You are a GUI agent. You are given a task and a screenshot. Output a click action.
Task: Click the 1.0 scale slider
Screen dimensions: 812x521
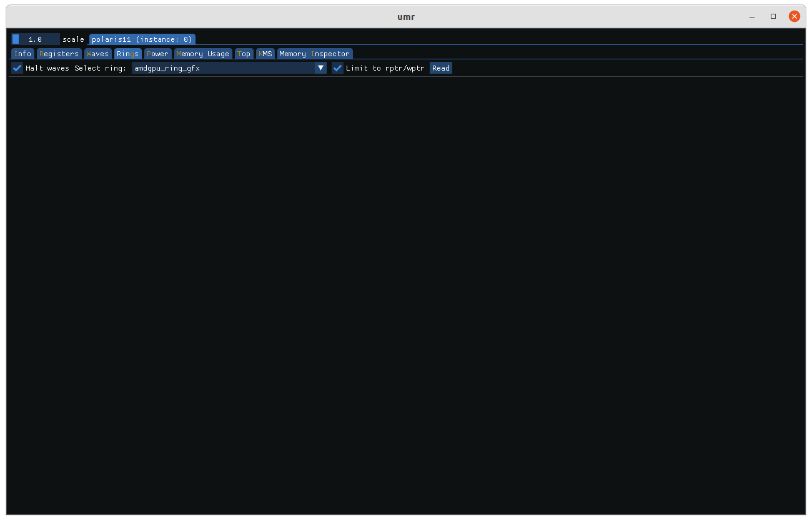tap(36, 39)
